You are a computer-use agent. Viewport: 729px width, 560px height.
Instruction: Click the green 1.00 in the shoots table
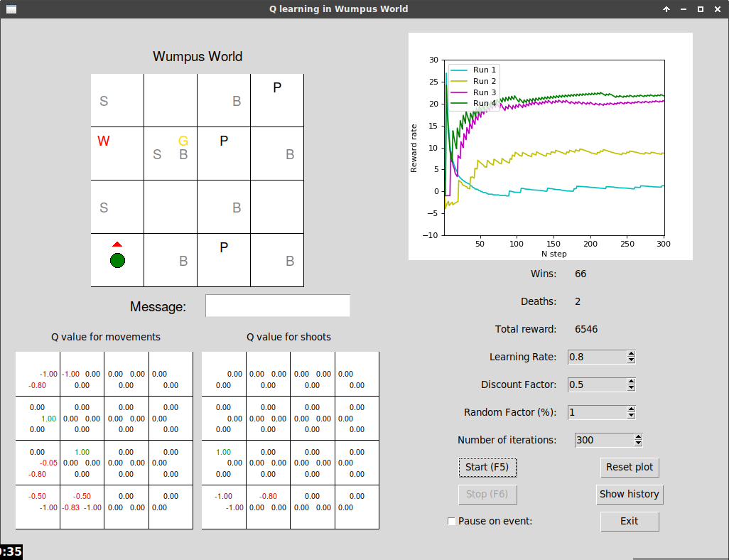pos(223,452)
